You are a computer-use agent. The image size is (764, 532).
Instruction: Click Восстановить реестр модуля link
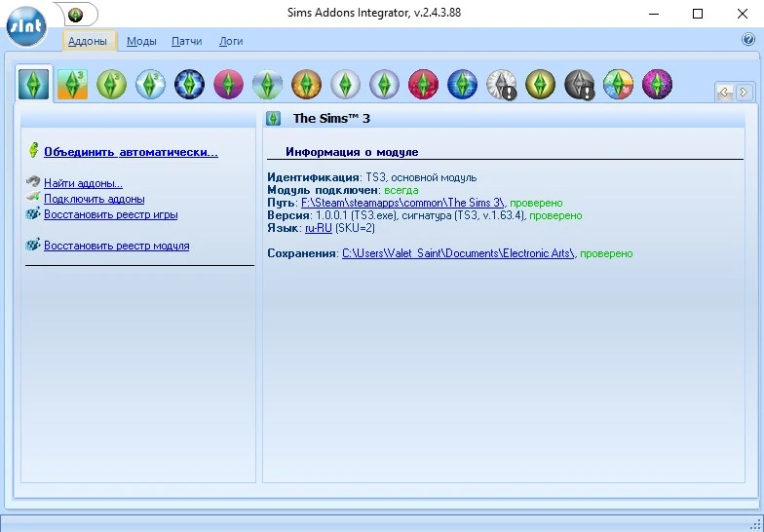tap(117, 246)
